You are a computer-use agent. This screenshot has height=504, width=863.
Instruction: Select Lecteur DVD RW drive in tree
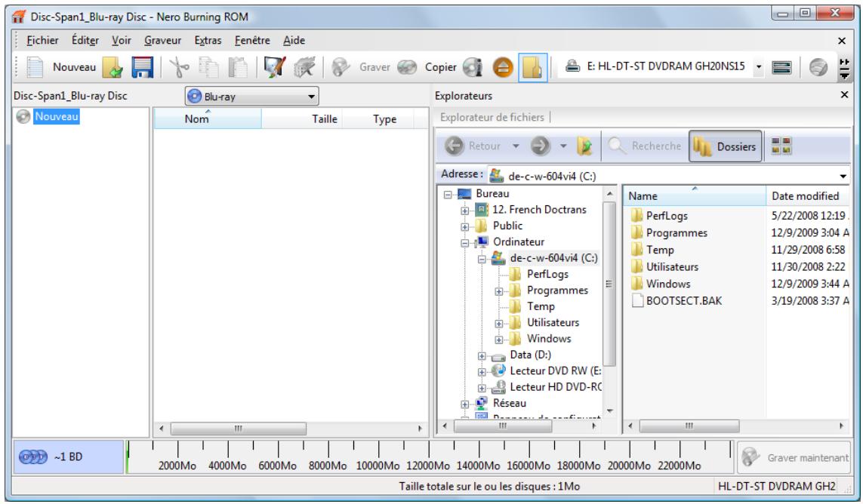tap(555, 371)
